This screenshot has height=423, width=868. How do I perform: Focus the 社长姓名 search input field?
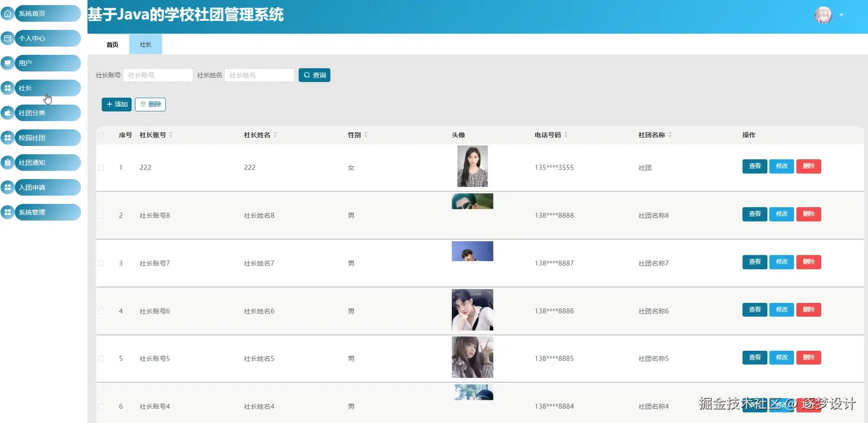259,75
